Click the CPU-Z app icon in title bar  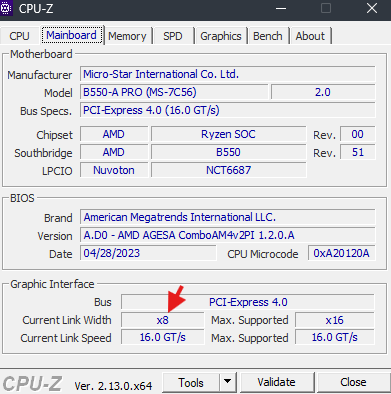pos(6,8)
